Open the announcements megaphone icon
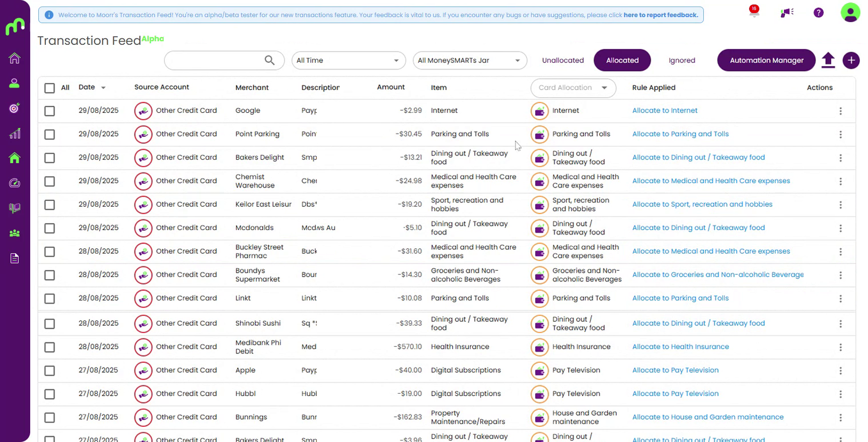 (x=786, y=13)
